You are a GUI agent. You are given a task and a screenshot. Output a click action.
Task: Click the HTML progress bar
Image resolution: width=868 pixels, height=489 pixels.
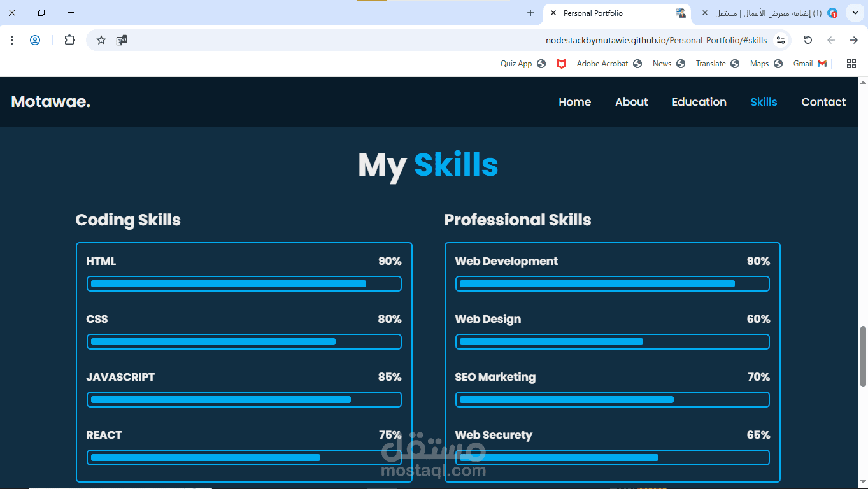[244, 284]
